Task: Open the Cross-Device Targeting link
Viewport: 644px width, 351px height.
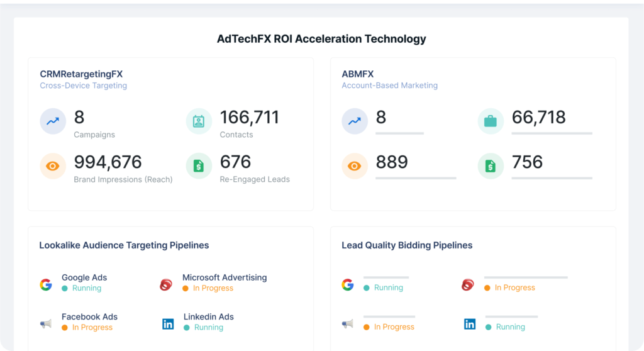Action: [83, 86]
